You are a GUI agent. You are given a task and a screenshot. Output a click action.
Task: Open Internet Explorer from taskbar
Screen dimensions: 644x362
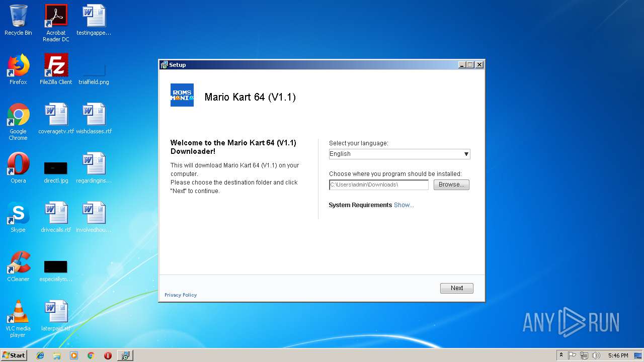point(40,355)
